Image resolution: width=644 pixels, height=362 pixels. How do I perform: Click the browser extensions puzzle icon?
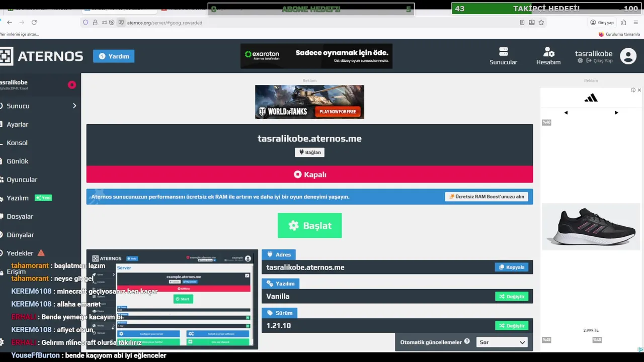624,23
